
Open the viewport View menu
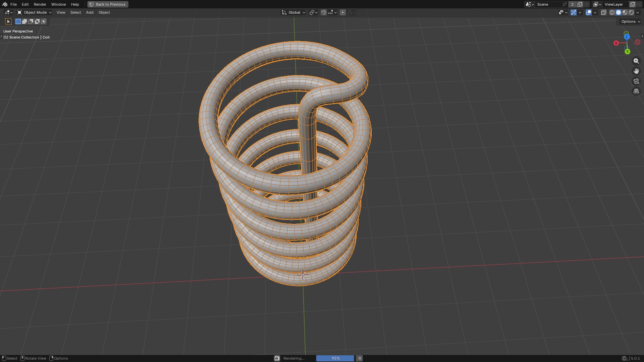click(61, 12)
